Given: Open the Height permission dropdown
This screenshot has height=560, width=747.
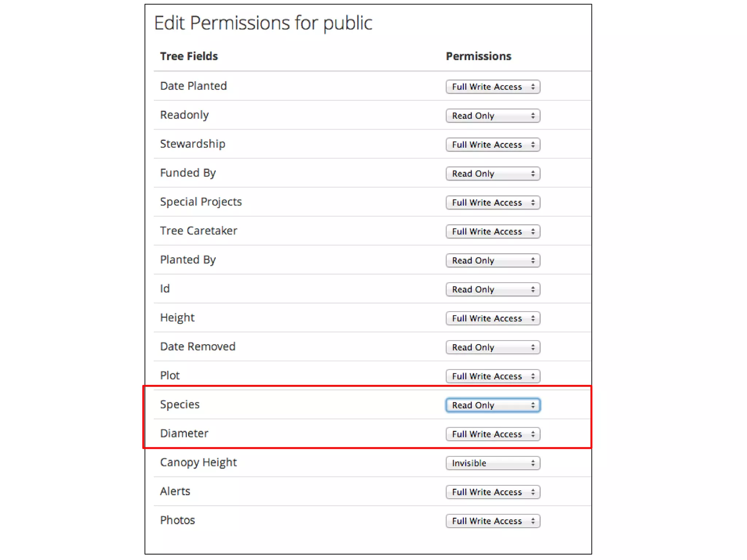Looking at the screenshot, I should (x=492, y=318).
